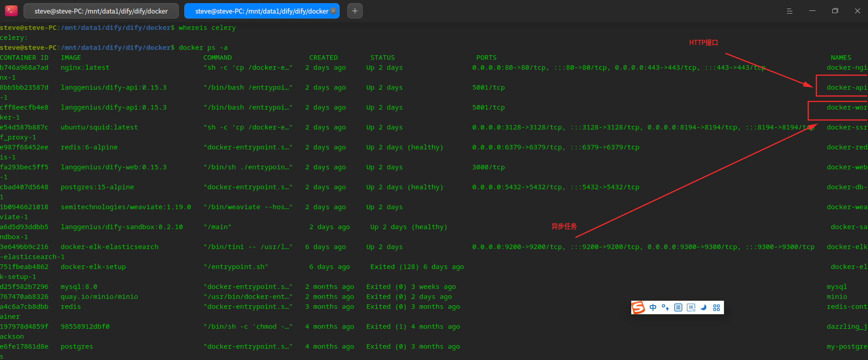Click the IMAGE column header

pyautogui.click(x=71, y=58)
